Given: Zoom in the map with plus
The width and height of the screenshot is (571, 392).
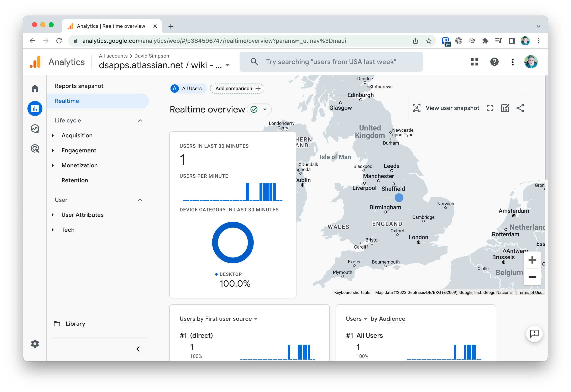Looking at the screenshot, I should coord(532,260).
